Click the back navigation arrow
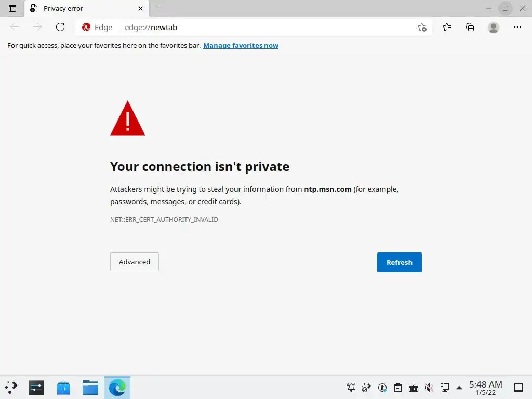Viewport: 532px width, 399px height. point(15,27)
